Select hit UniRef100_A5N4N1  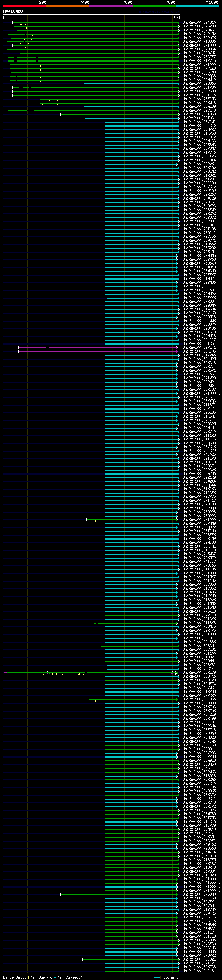click(199, 428)
